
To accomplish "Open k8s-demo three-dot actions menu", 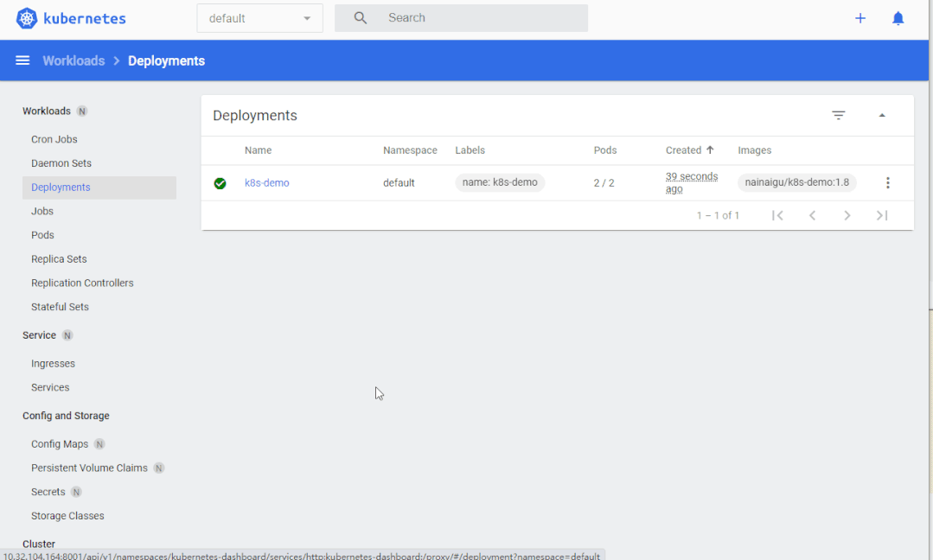I will coord(887,183).
